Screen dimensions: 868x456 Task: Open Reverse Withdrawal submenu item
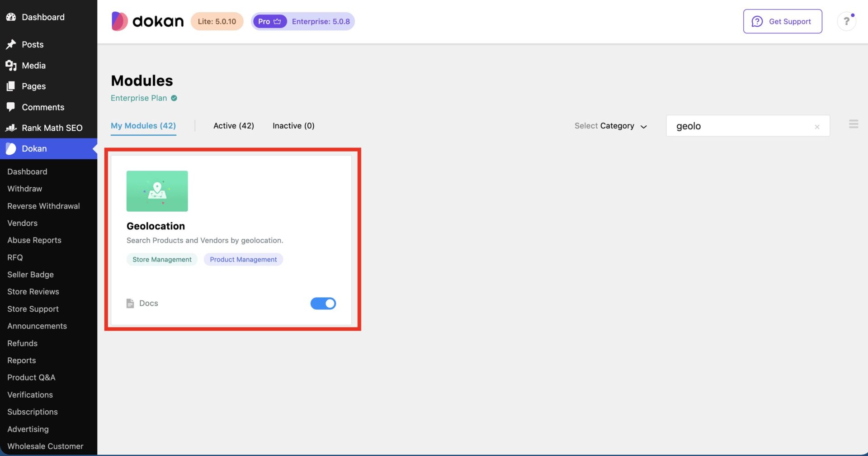43,206
